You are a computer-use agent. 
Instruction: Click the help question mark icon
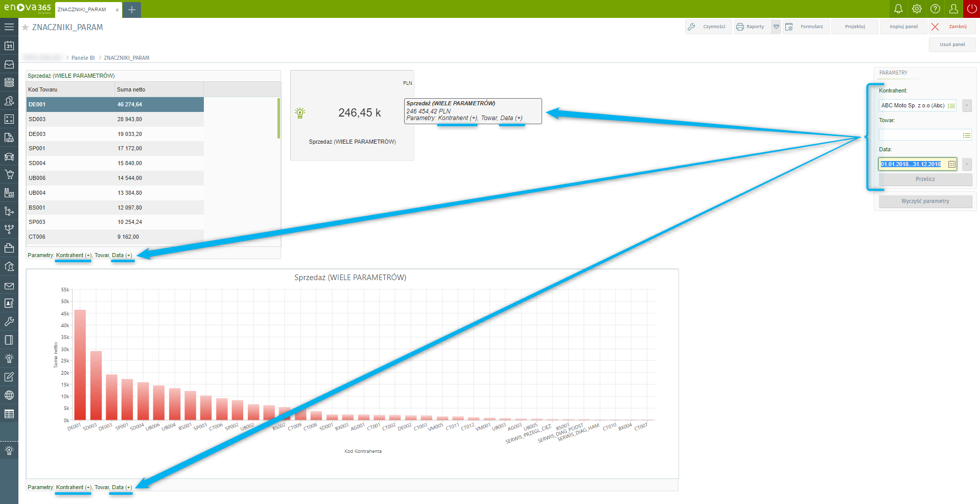[935, 9]
